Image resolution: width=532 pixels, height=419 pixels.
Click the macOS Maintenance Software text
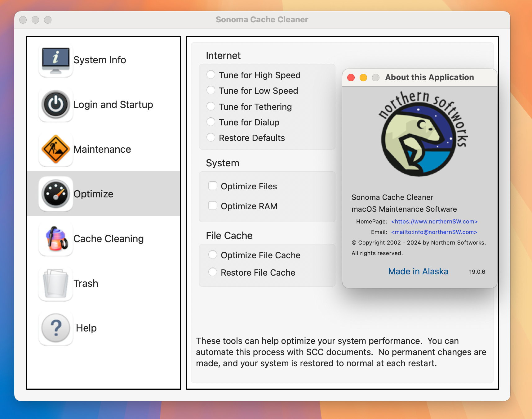pos(404,209)
